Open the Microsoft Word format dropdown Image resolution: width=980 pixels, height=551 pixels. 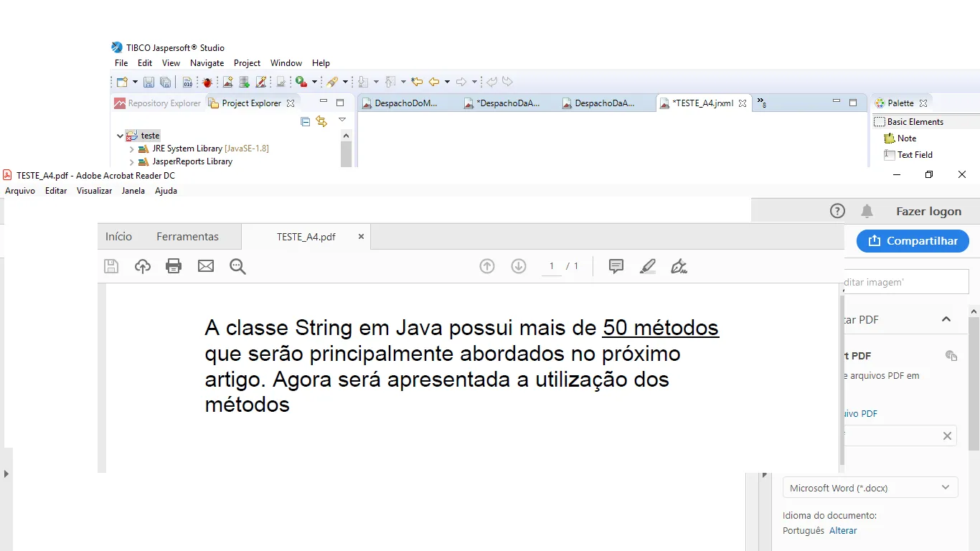[870, 488]
